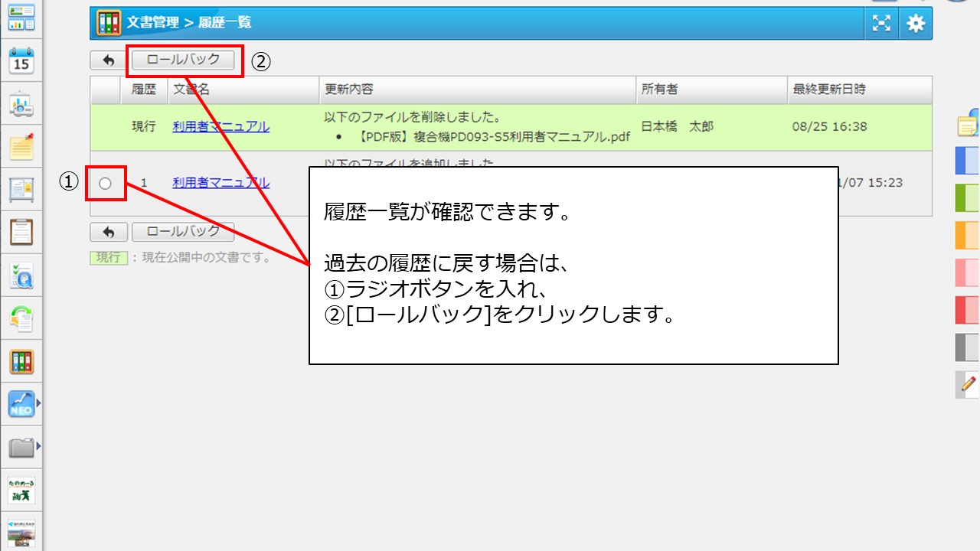Open the sticky note icon on right edge
The width and height of the screenshot is (980, 551).
pyautogui.click(x=969, y=122)
